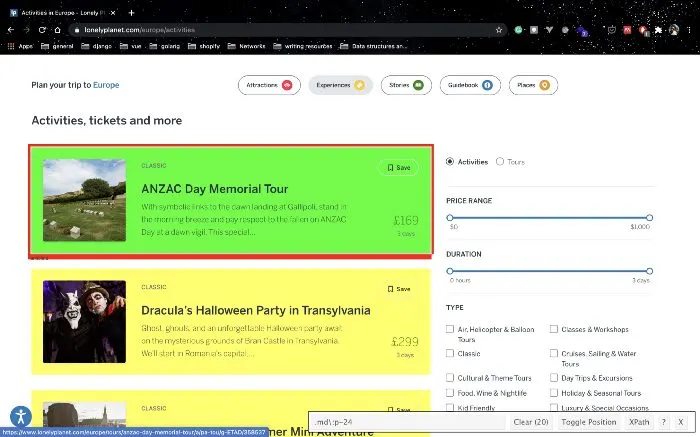Enable Day Trips & Excursions filter
The height and width of the screenshot is (437, 700).
click(554, 378)
